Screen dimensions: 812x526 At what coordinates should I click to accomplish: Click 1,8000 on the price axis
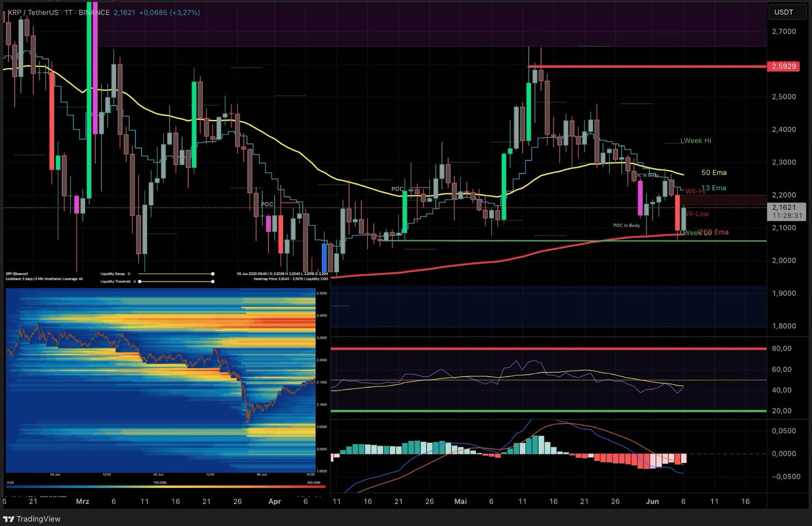click(x=784, y=326)
